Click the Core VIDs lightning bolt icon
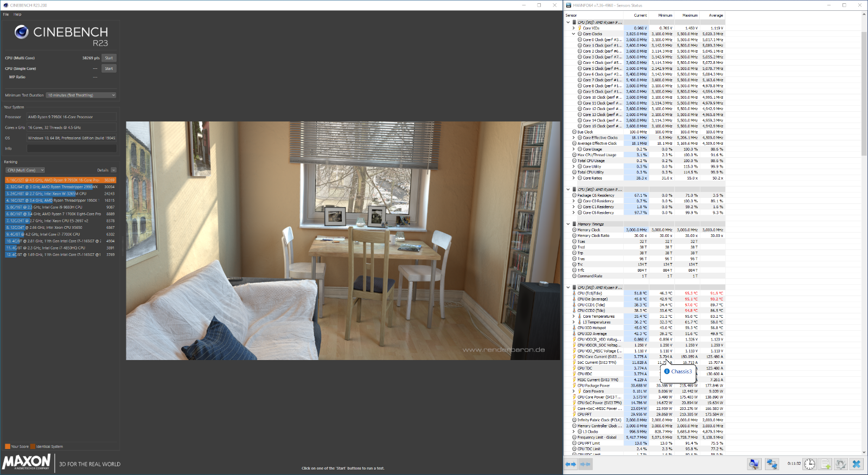This screenshot has height=475, width=868. click(579, 28)
